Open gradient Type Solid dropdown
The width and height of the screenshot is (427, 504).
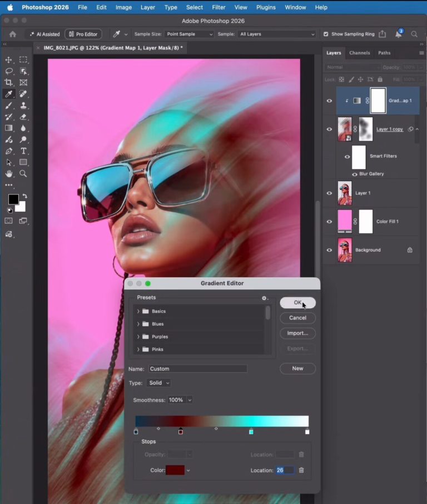click(159, 383)
